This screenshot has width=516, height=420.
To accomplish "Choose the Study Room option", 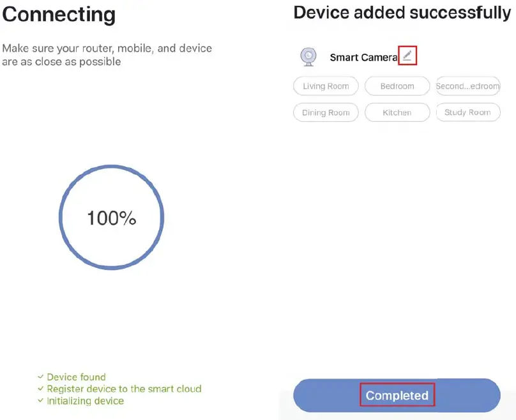I will [x=467, y=112].
